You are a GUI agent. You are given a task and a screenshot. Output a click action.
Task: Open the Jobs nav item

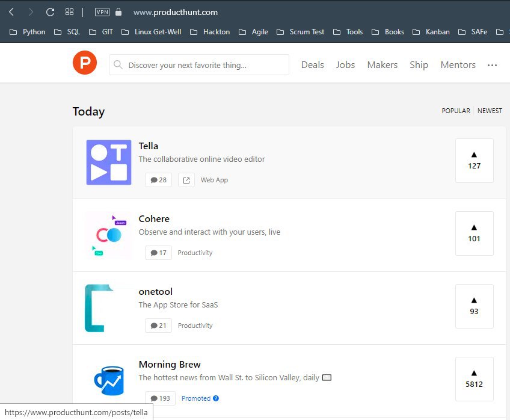[x=345, y=65]
